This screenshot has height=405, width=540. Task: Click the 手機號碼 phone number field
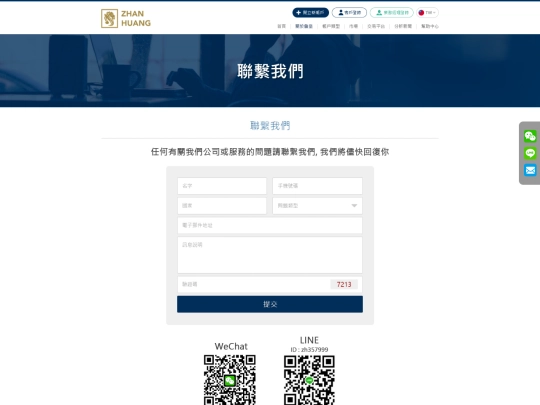click(317, 186)
